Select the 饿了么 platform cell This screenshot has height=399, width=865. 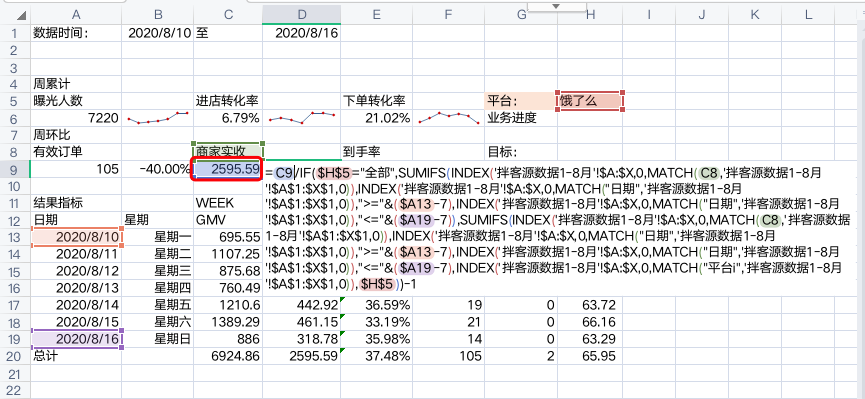(x=590, y=101)
